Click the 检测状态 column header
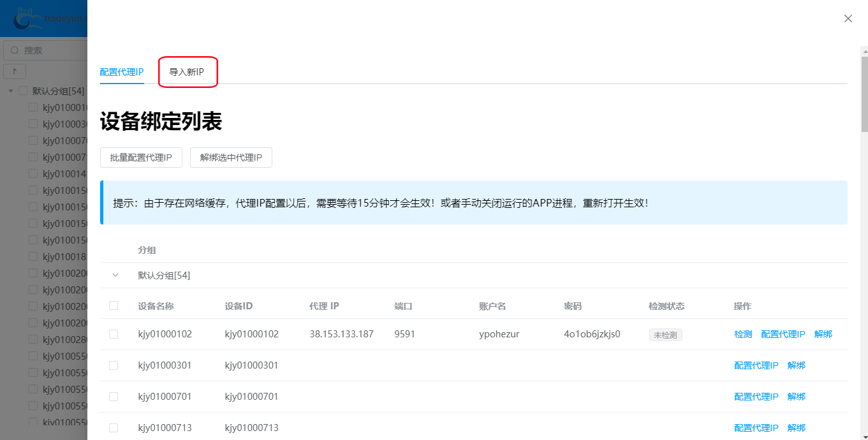Viewport: 868px width, 440px height. click(x=666, y=306)
